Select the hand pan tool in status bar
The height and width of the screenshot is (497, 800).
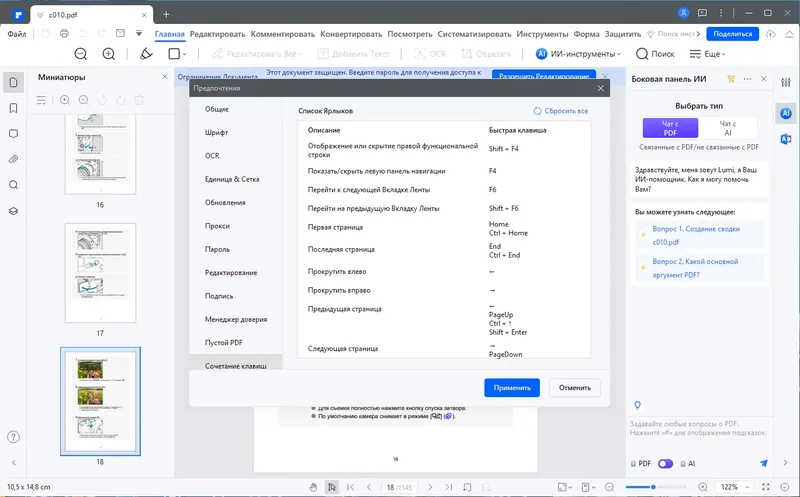(x=313, y=487)
